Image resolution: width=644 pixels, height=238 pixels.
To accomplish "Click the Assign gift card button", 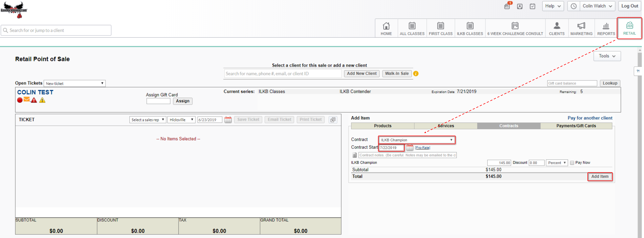I will click(x=183, y=101).
